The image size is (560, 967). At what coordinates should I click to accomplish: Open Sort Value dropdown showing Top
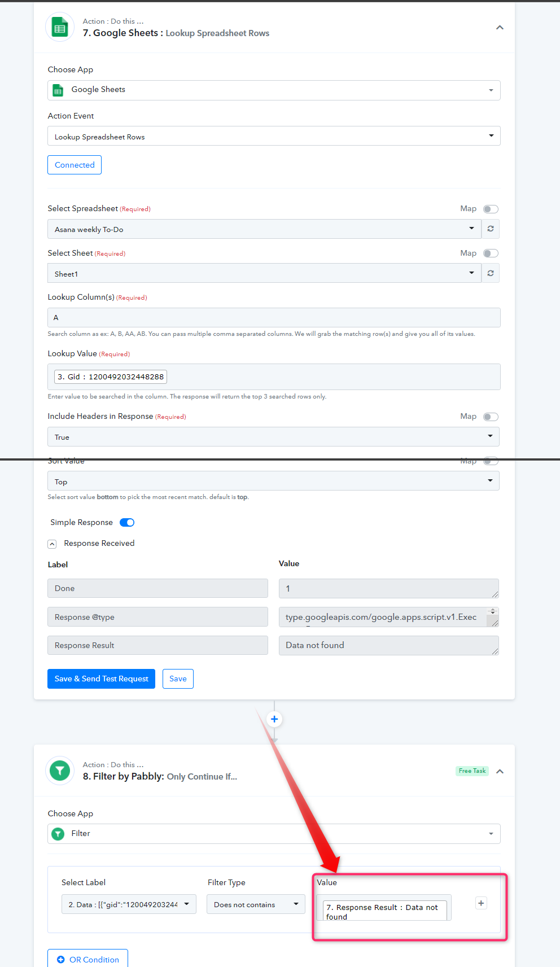(273, 481)
